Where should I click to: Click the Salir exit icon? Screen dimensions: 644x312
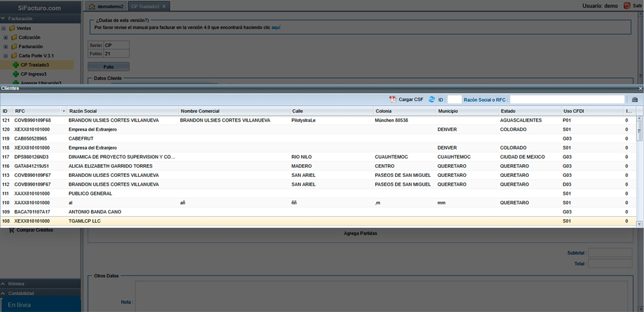pyautogui.click(x=627, y=6)
